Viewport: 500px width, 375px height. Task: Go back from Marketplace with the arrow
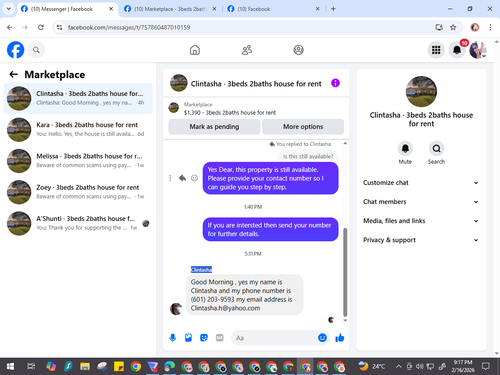tap(13, 74)
